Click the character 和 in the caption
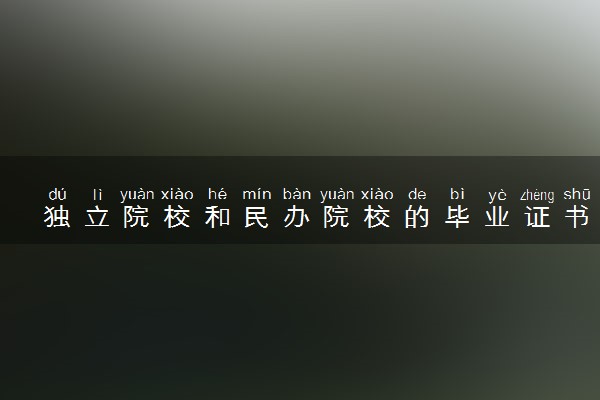The width and height of the screenshot is (600, 400). tap(217, 217)
